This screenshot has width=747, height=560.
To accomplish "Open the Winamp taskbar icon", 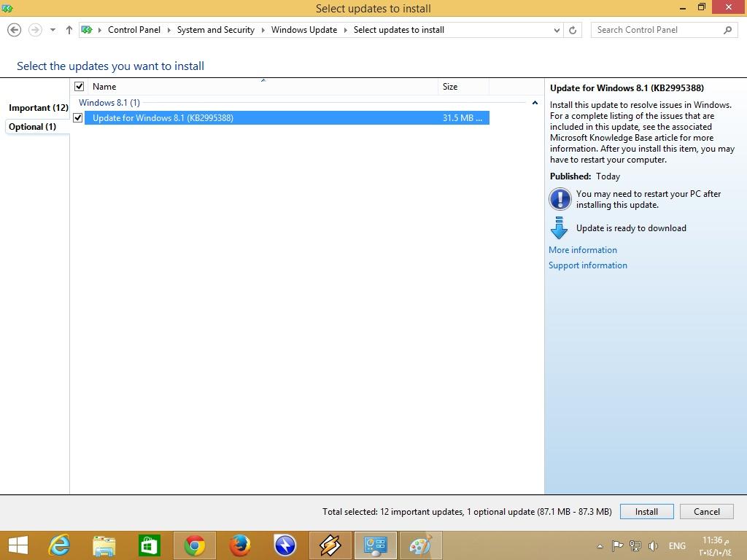I will pyautogui.click(x=330, y=545).
